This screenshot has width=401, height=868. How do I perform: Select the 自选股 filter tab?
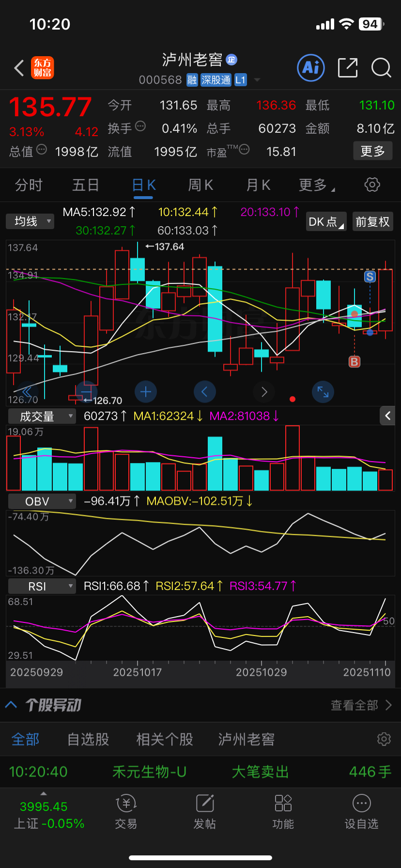tap(88, 739)
